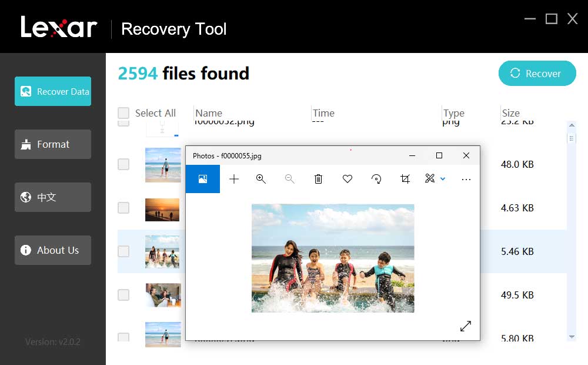Screen dimensions: 588x365
Task: Click the Size column header
Action: pos(511,113)
